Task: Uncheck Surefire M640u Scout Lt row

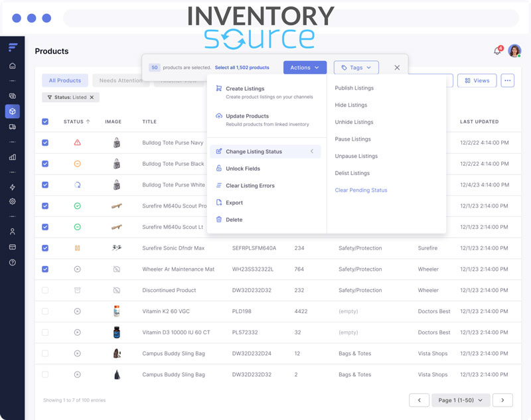Action: point(45,227)
